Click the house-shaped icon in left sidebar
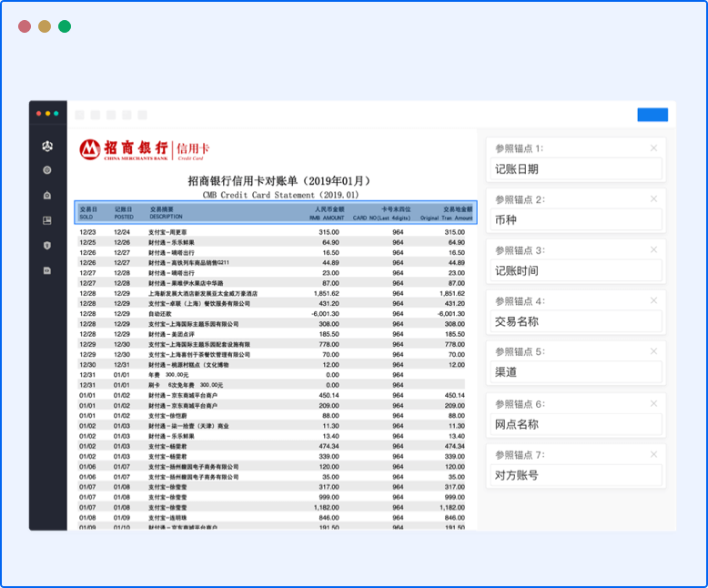 (47, 195)
